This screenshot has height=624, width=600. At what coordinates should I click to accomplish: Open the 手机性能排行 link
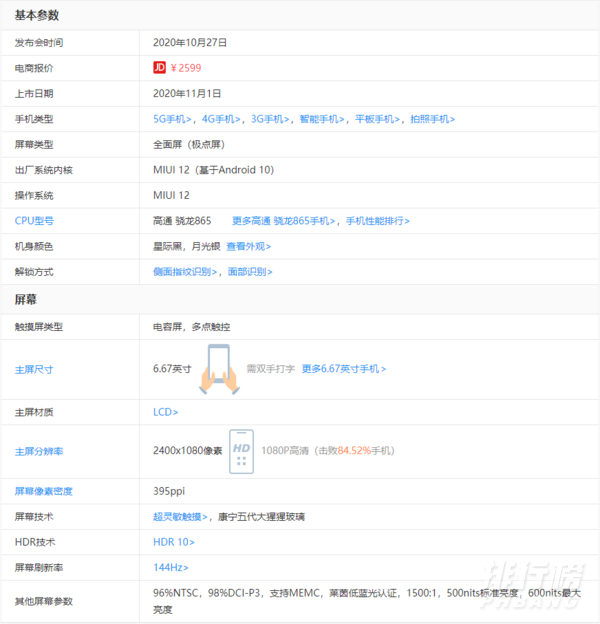click(x=378, y=221)
